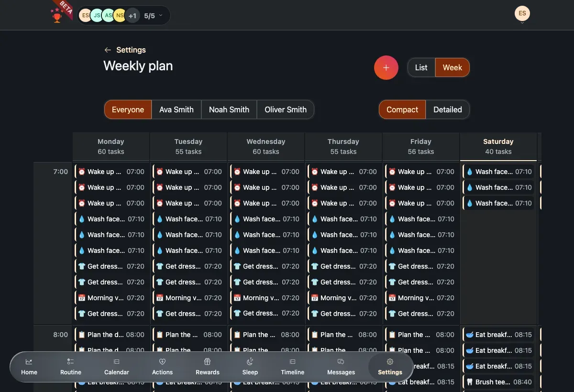Open Saturday's first Wash face task at 07:10
Image resolution: width=574 pixels, height=392 pixels.
pyautogui.click(x=498, y=172)
